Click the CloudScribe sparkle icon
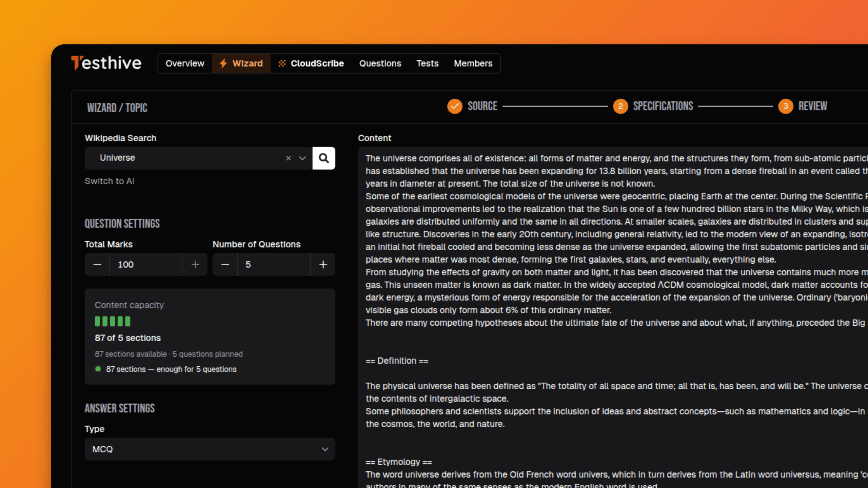The image size is (868, 488). click(282, 63)
